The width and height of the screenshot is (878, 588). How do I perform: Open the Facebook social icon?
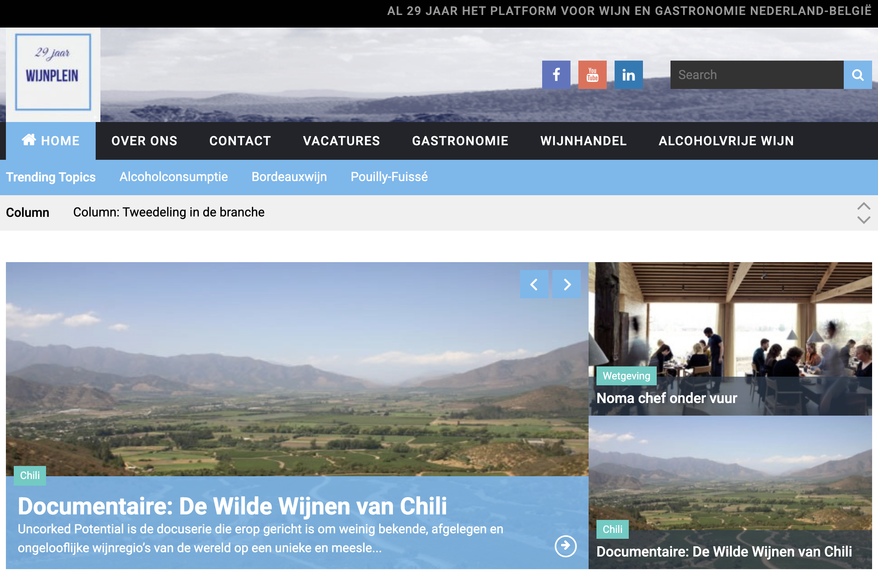[x=556, y=75]
